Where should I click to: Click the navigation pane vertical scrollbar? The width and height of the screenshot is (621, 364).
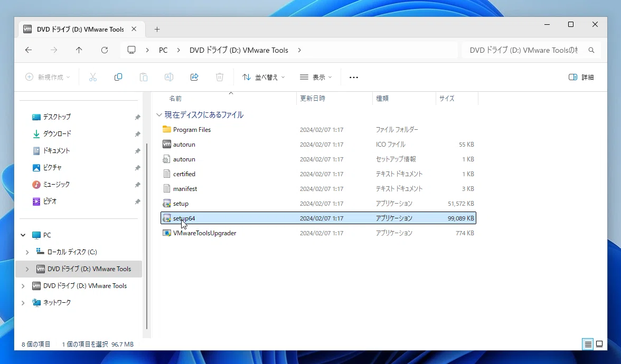click(147, 236)
